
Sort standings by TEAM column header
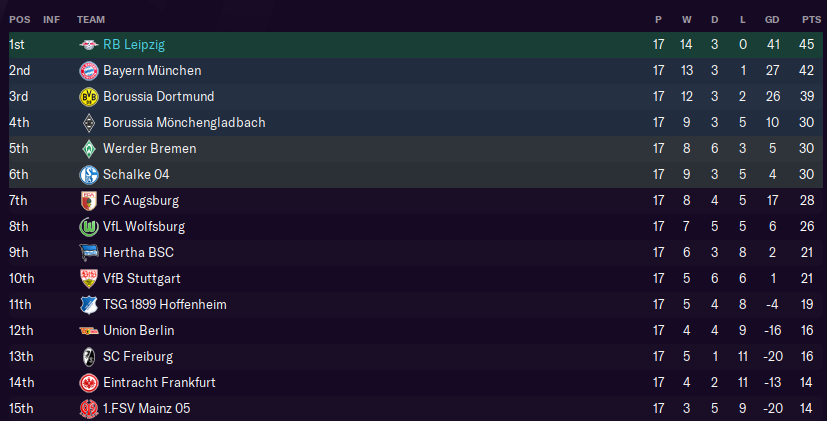click(x=91, y=20)
